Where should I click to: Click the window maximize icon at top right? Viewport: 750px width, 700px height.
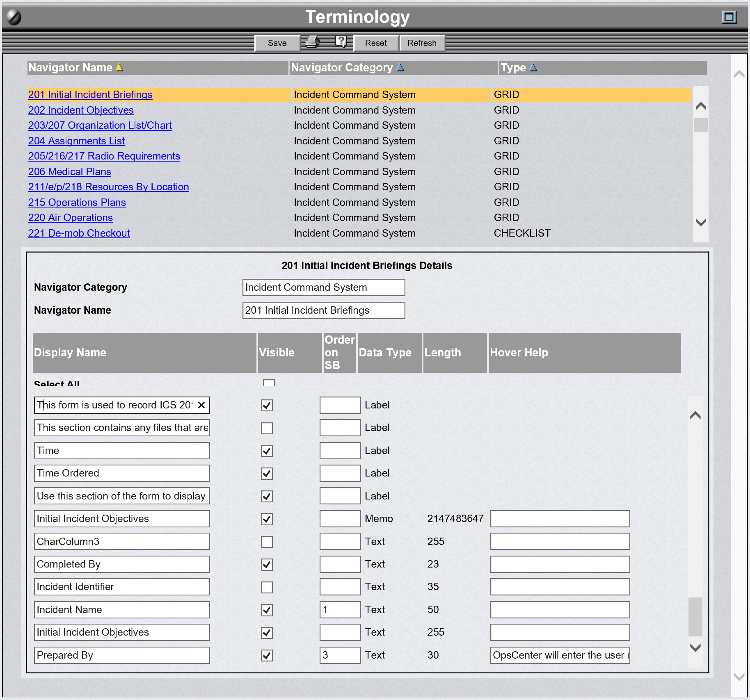(x=729, y=17)
